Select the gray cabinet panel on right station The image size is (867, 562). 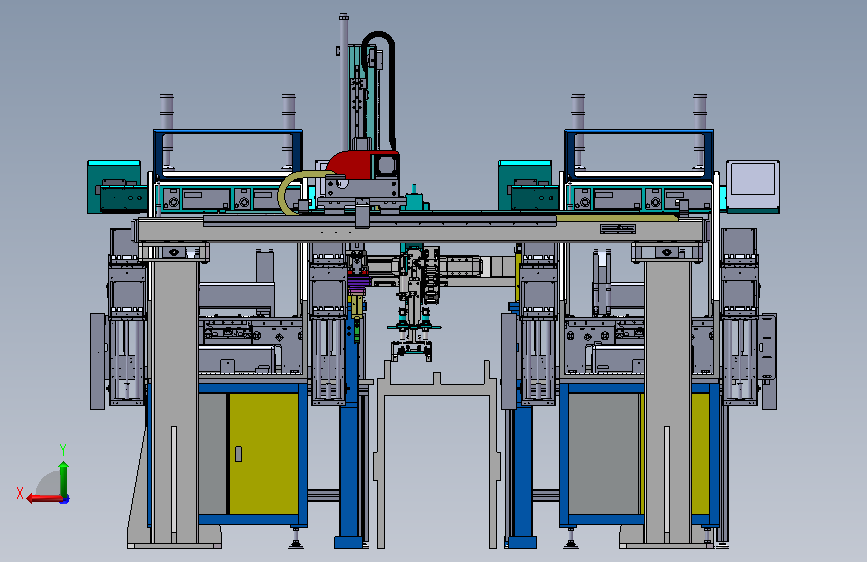coord(604,453)
